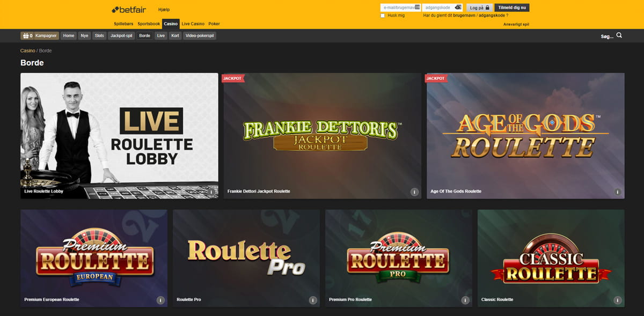The image size is (644, 316).
Task: Show info for Premium European Roulette
Action: (x=160, y=300)
